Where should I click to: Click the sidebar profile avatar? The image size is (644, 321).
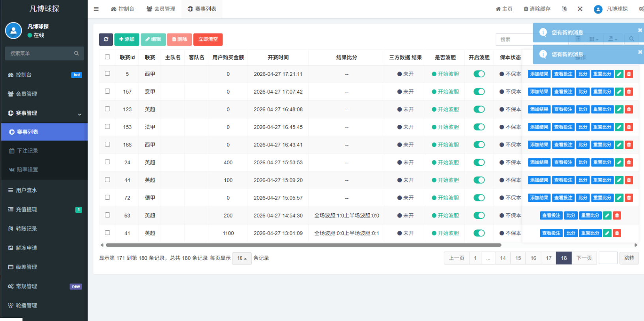13,30
